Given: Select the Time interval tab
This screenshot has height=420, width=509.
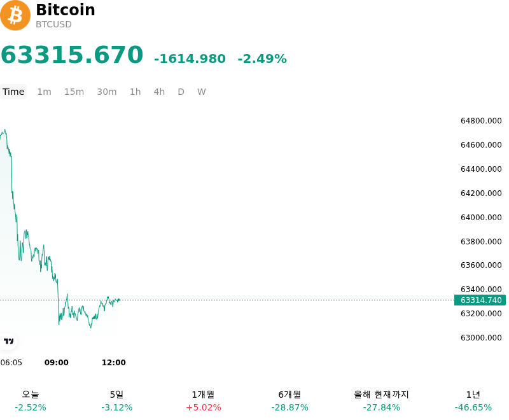Looking at the screenshot, I should (x=13, y=92).
